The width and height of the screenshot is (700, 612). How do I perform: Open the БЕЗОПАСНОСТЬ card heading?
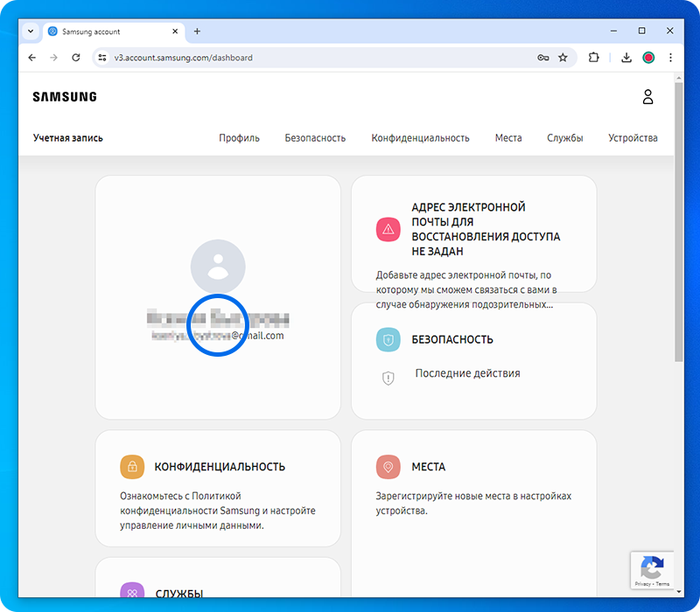pos(452,340)
